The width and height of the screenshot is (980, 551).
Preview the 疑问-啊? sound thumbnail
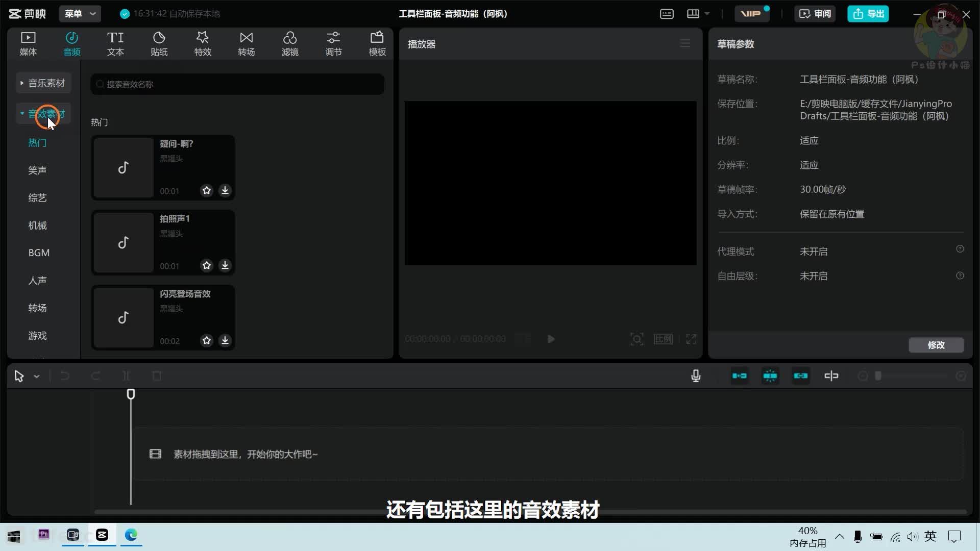(x=124, y=167)
